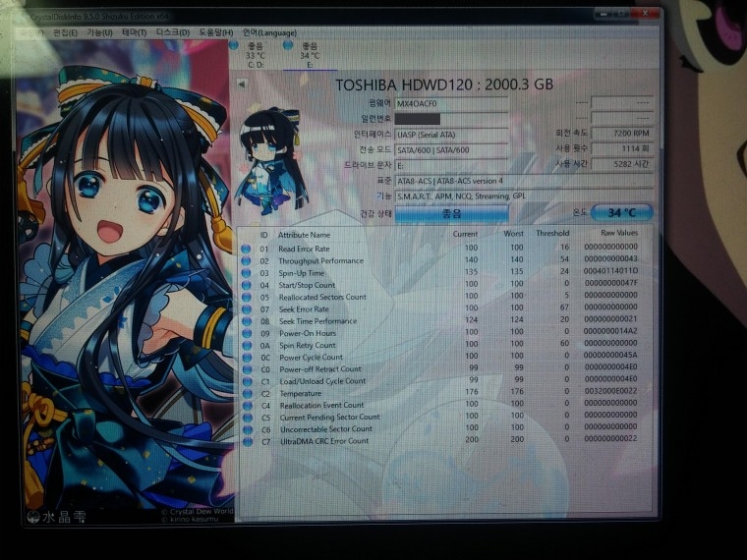
Task: Click the raw value 00000000045A
Action: 610,356
